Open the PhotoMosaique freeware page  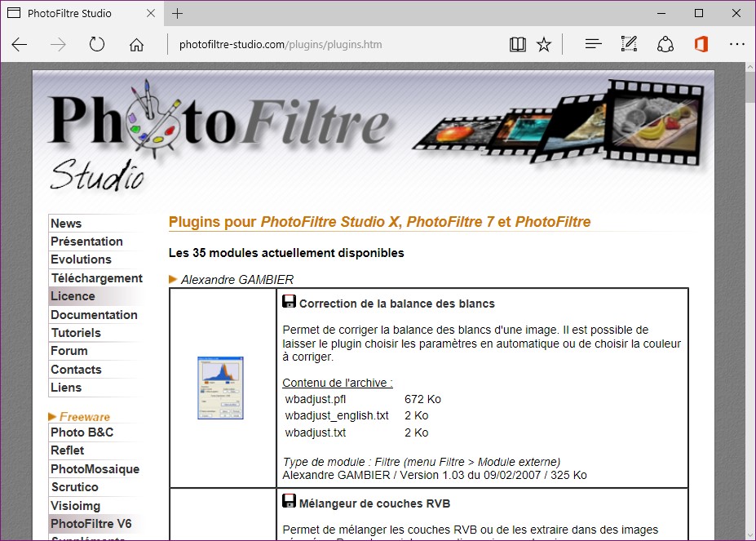click(95, 468)
